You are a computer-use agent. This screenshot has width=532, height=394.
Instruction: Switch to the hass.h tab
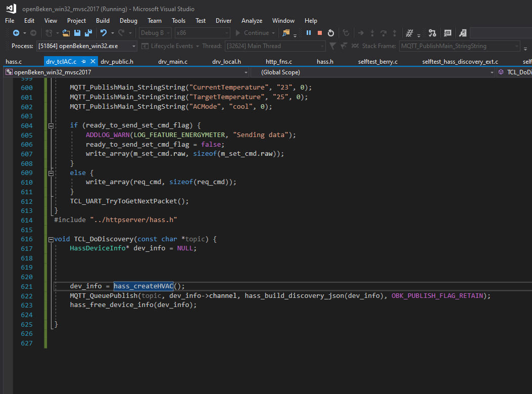[x=325, y=62]
